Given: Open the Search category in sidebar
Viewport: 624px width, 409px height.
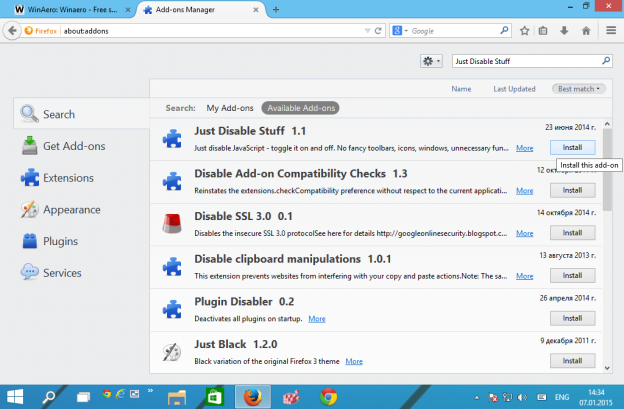Looking at the screenshot, I should coord(82,114).
